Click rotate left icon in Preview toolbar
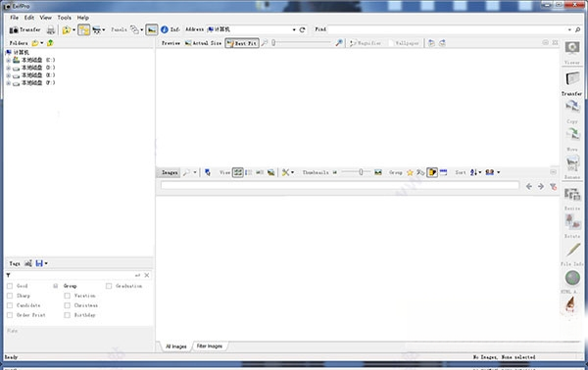588x370 pixels. [x=431, y=43]
